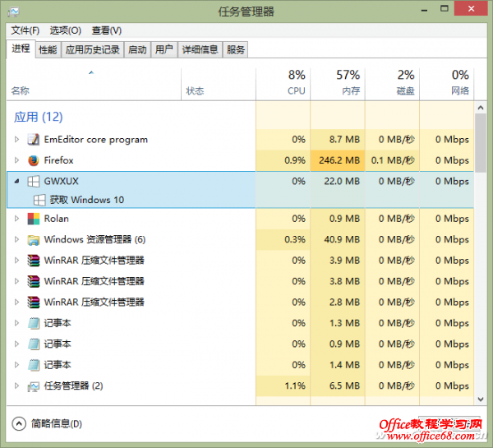Expand the 记事本 row using 0.9 MB
The width and height of the screenshot is (493, 448).
(x=16, y=344)
